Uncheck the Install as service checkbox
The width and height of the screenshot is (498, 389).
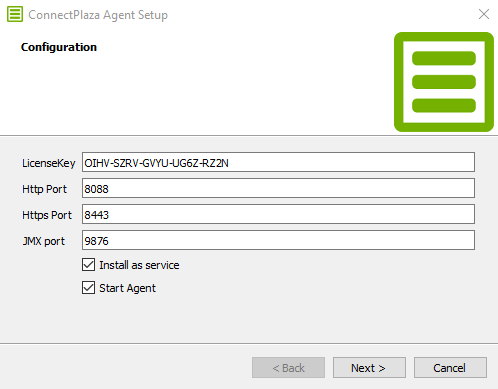pos(88,265)
